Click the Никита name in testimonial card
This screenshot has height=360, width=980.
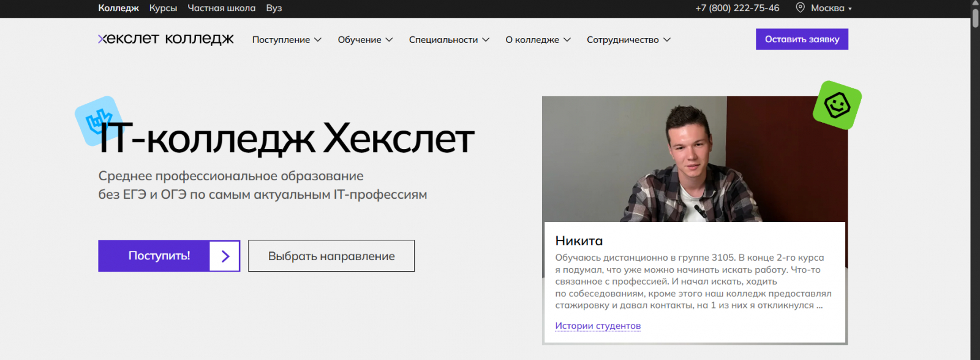coord(579,241)
